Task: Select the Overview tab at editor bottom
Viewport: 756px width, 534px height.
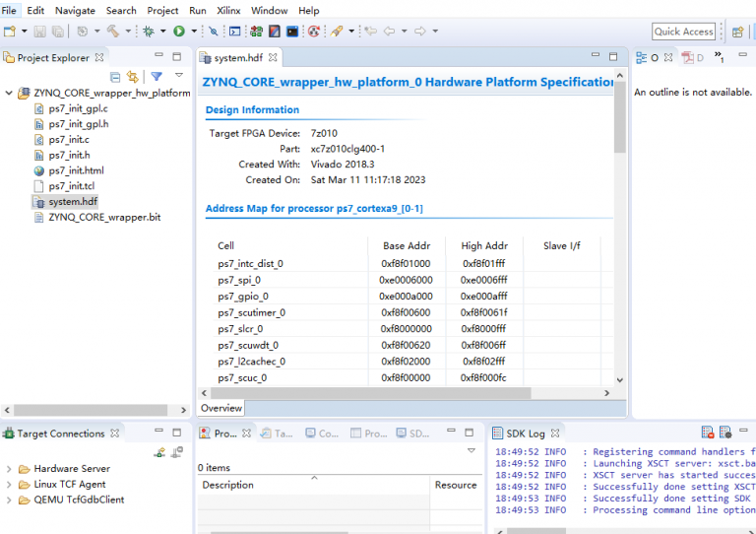Action: (221, 408)
